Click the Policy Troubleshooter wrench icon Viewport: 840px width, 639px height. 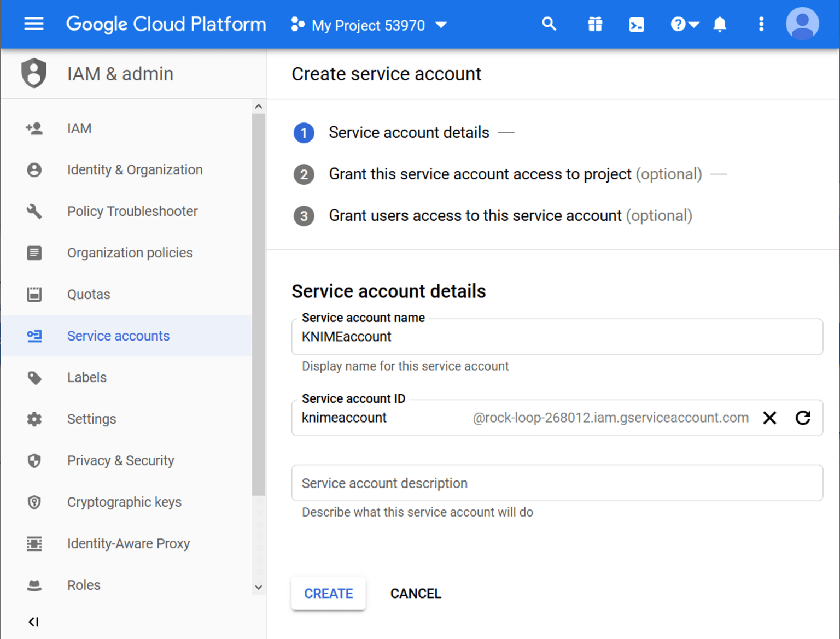pyautogui.click(x=34, y=211)
